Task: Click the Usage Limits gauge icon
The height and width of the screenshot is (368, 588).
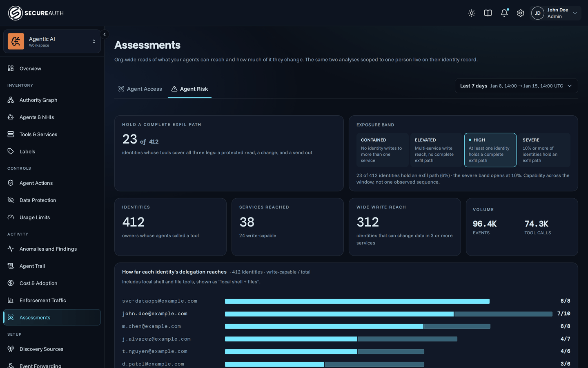Action: click(11, 217)
